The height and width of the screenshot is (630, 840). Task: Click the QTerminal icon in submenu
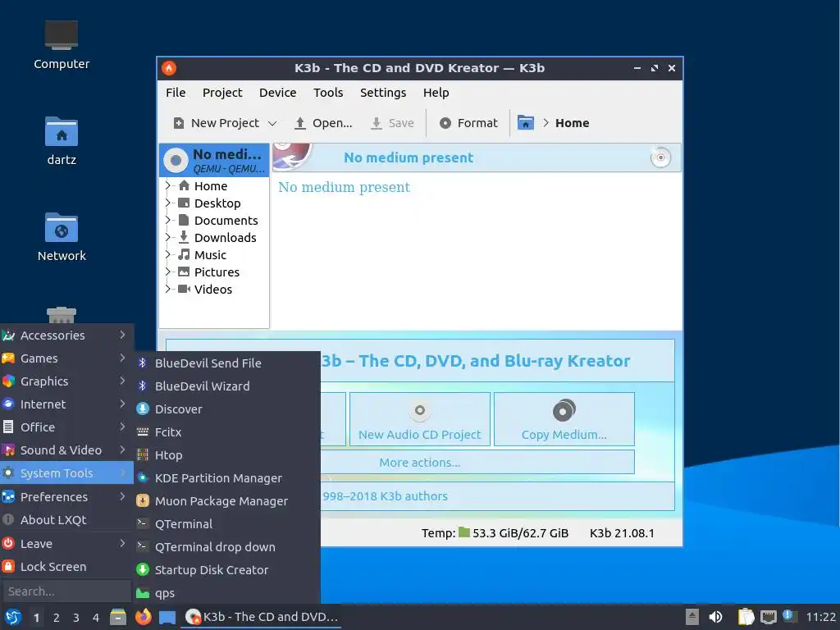tap(143, 523)
